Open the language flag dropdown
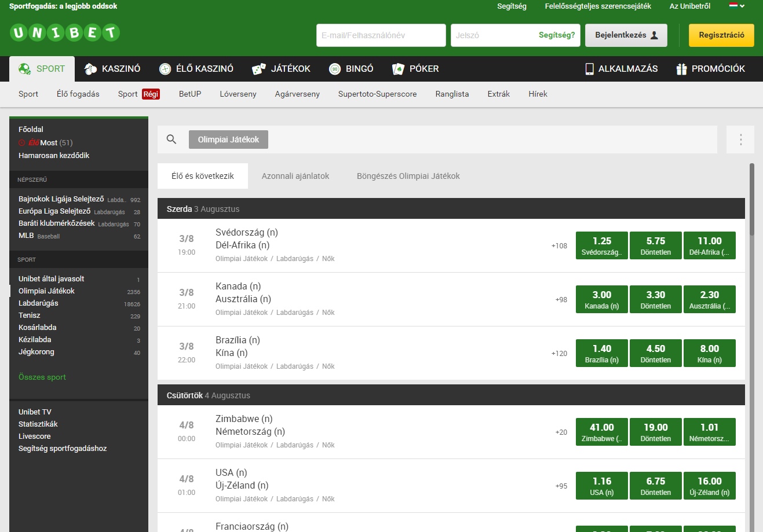 pos(737,6)
